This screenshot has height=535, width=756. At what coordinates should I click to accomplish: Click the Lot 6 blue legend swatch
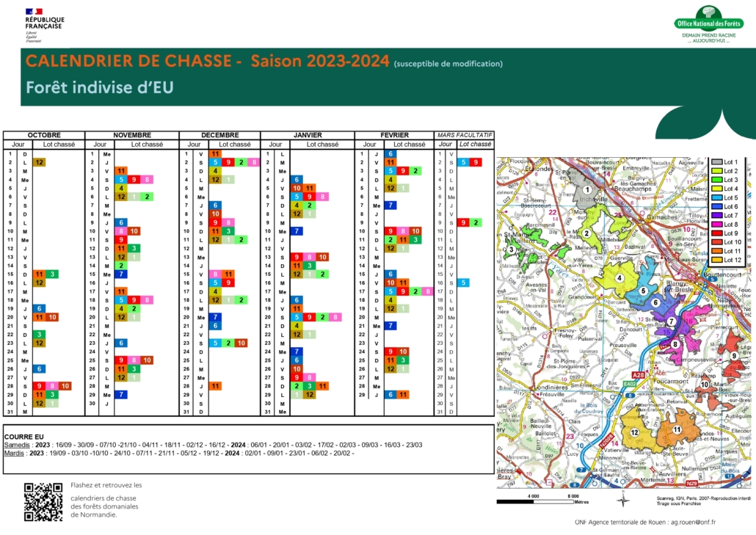click(717, 207)
